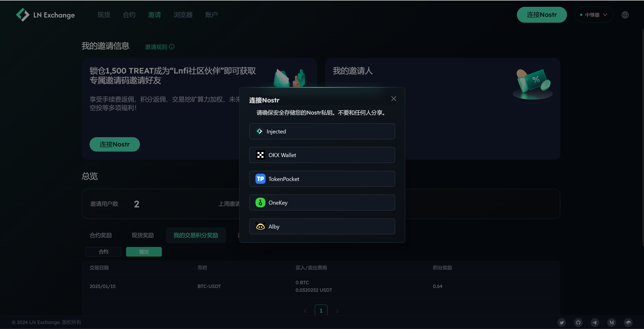Choose Injected connection option
This screenshot has height=329, width=644.
tap(322, 131)
